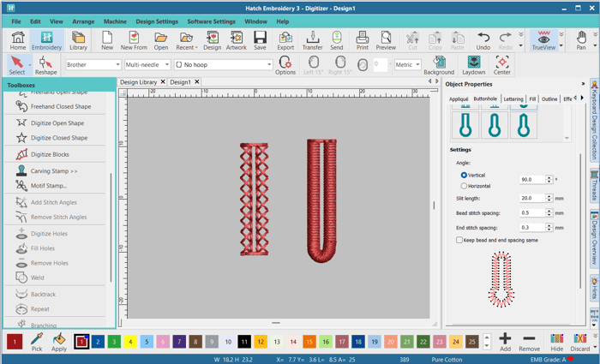Select yellow color swatch number 4
Image resolution: width=600 pixels, height=364 pixels.
point(131,341)
